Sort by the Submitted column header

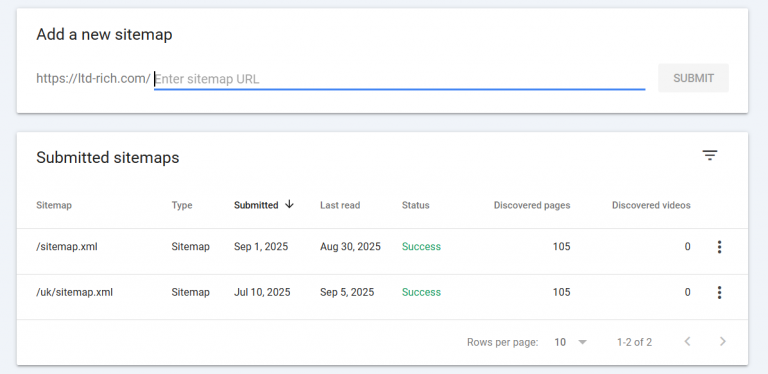coord(256,205)
